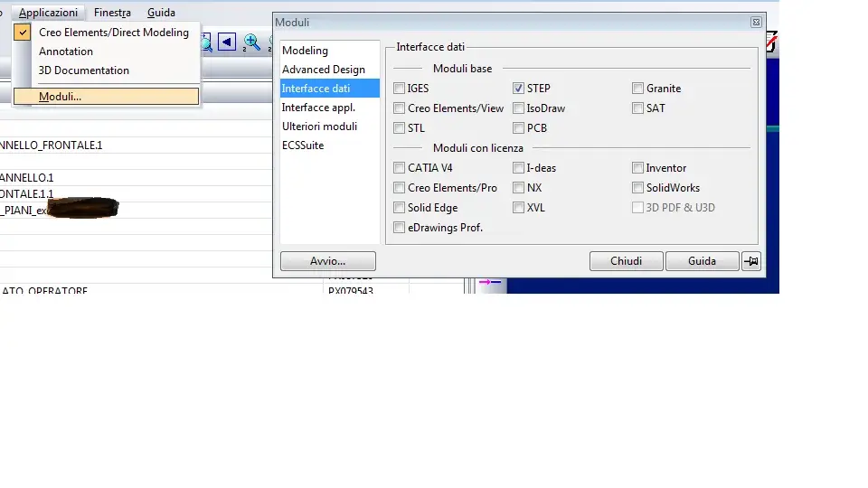The width and height of the screenshot is (868, 488).
Task: Click the Guida button in Moduli dialog
Action: tap(702, 261)
